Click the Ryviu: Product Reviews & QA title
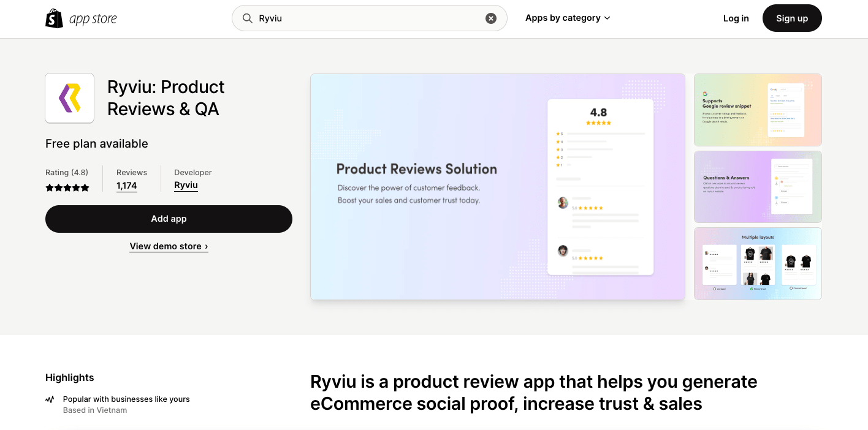Viewport: 868px width, 430px height. [x=166, y=98]
